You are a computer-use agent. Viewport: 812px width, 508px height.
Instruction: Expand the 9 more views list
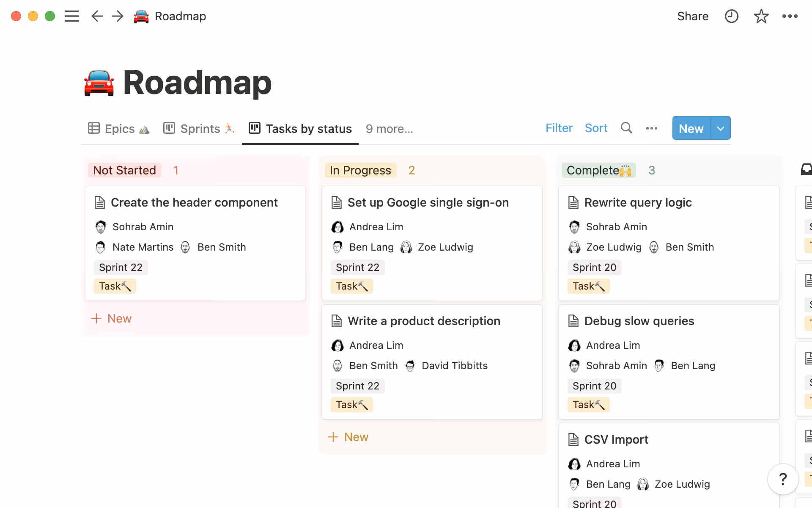389,129
